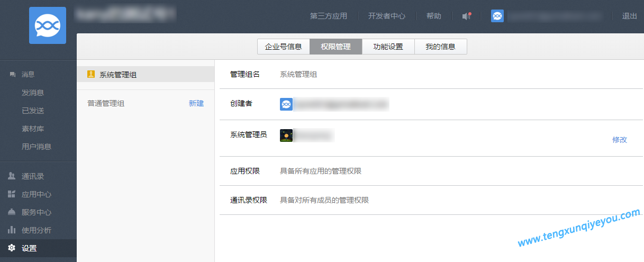Viewport: 644px width, 262px height.
Task: Click the 设置 gear icon in the sidebar
Action: click(x=12, y=248)
